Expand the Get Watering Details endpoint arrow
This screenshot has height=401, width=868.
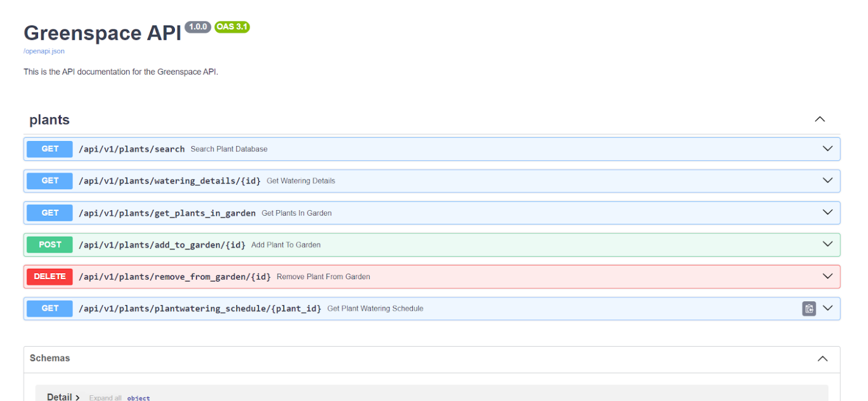click(x=827, y=181)
